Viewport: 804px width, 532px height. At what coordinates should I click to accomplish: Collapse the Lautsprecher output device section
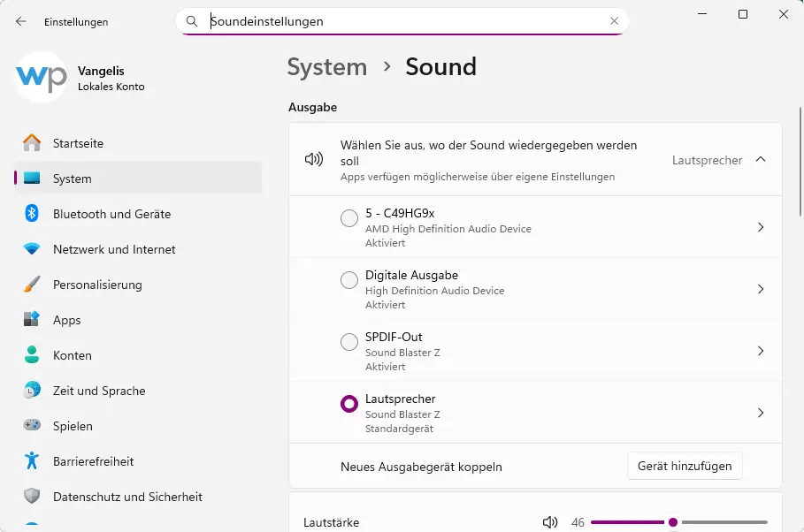click(x=760, y=160)
